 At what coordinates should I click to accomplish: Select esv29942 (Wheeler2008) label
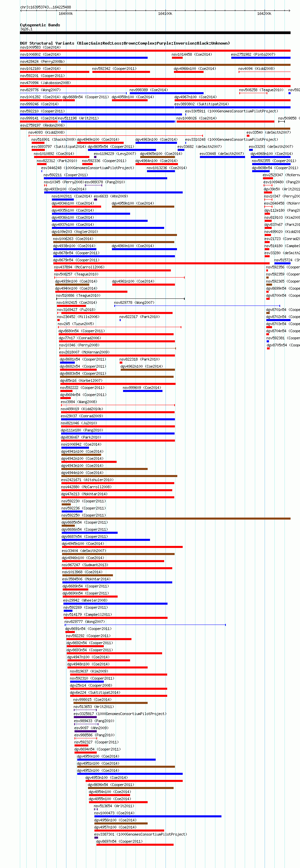point(85,600)
